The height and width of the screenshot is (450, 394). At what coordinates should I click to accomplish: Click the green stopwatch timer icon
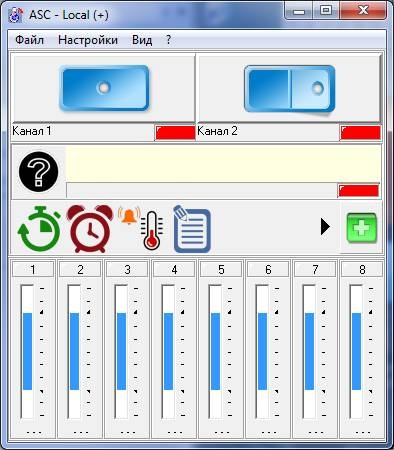pyautogui.click(x=39, y=229)
